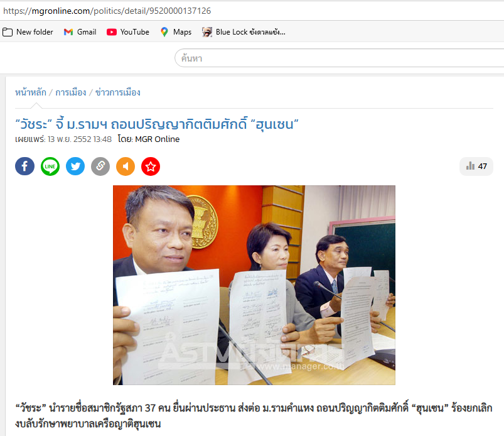Click the URL in address bar
Viewport: 504px width, 436px height.
(107, 11)
